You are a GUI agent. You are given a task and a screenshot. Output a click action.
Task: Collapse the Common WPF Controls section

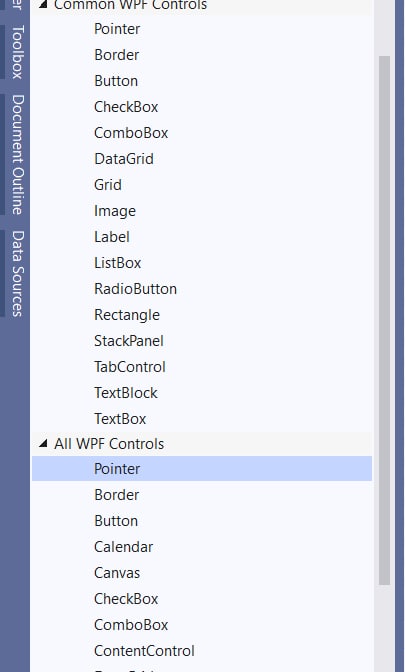coord(43,5)
